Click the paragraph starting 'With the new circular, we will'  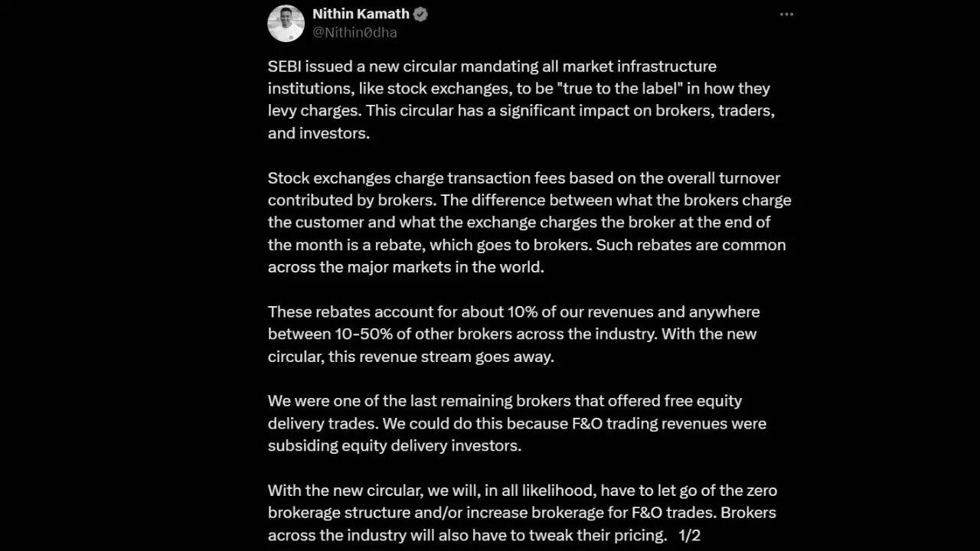tap(521, 512)
